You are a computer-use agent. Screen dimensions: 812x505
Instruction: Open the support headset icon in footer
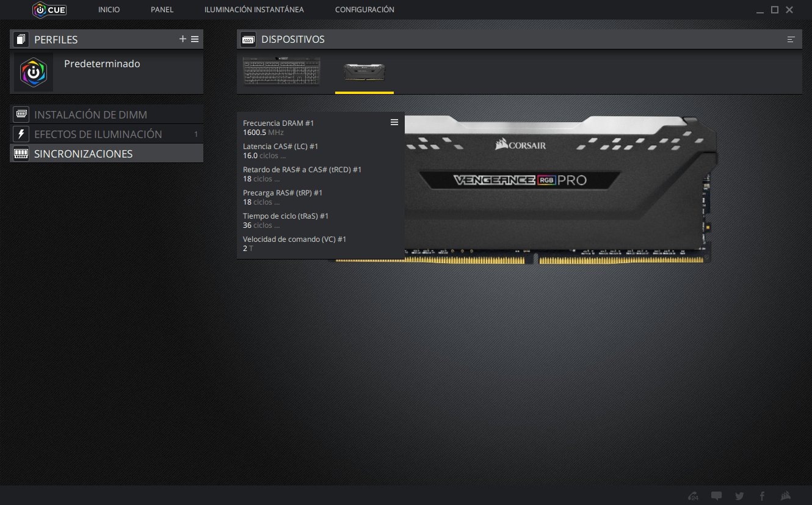693,496
